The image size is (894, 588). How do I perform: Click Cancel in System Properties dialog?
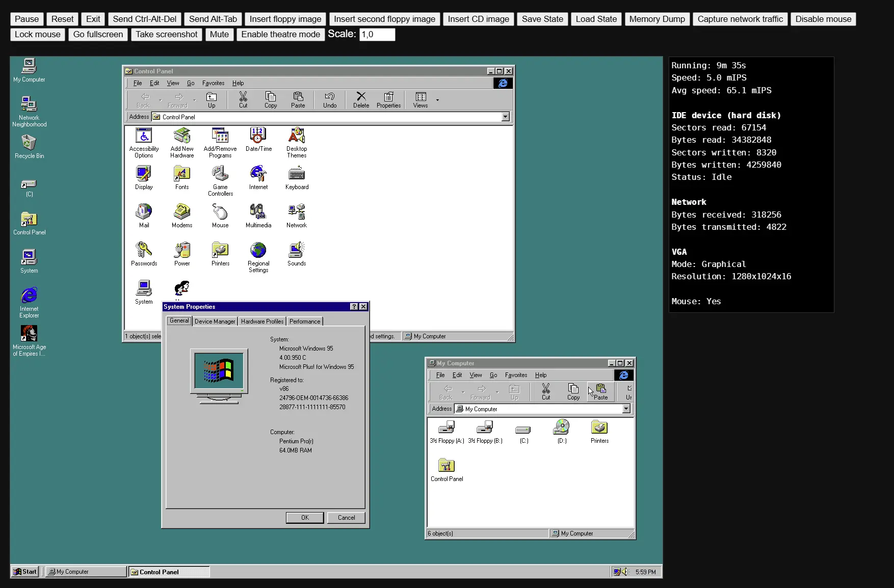(346, 518)
